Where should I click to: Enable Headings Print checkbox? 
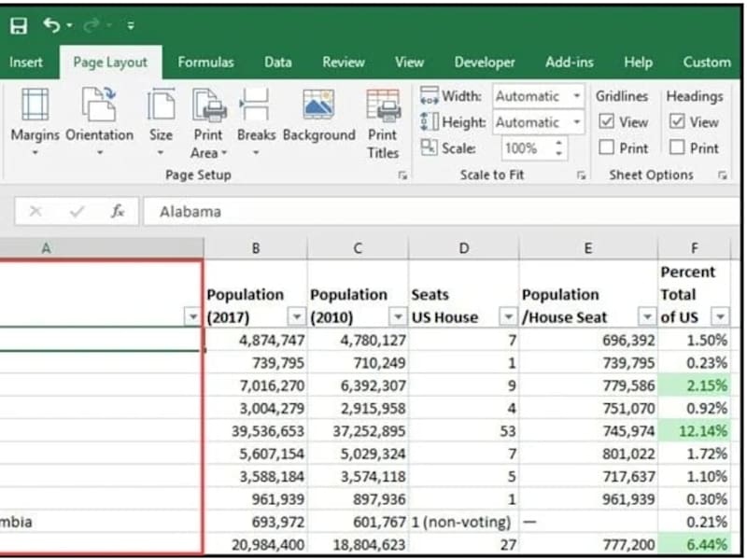pos(677,147)
